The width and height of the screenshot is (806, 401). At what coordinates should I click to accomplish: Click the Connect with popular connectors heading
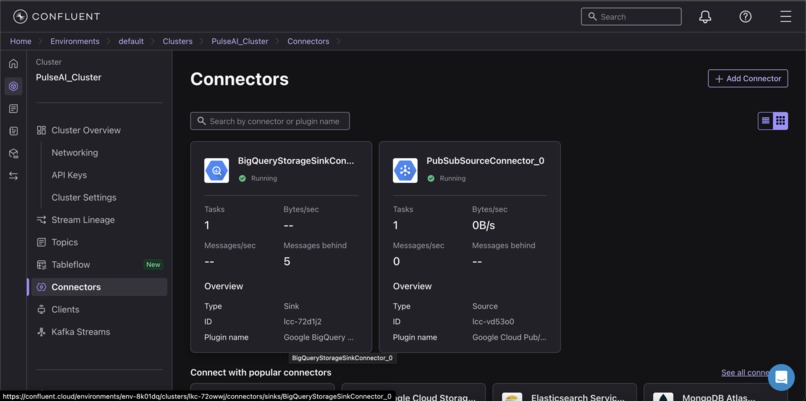261,372
